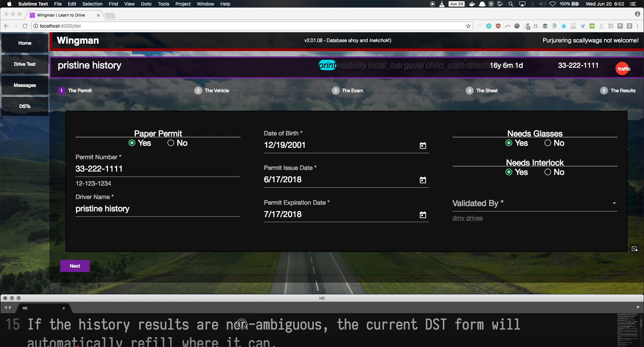Screen dimensions: 644x347
Task: Open the Drive Test sidebar item
Action: [x=25, y=64]
